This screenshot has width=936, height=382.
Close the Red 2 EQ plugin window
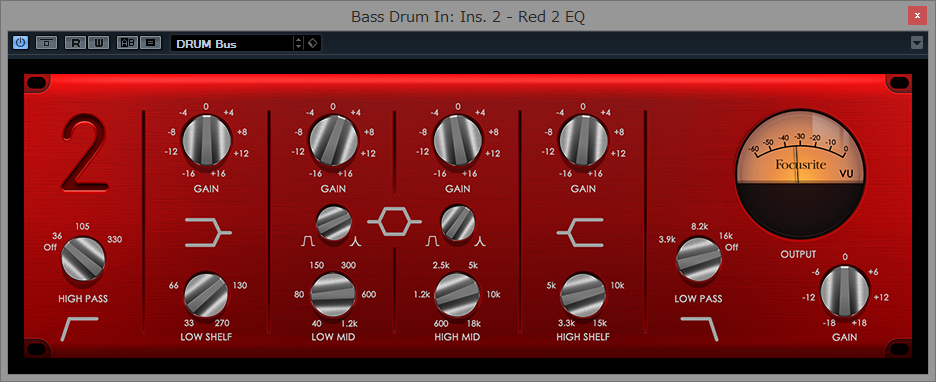[x=917, y=16]
